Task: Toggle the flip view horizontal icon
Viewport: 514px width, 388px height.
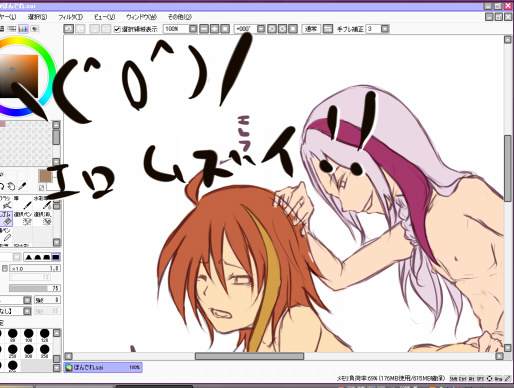Action: pos(328,29)
